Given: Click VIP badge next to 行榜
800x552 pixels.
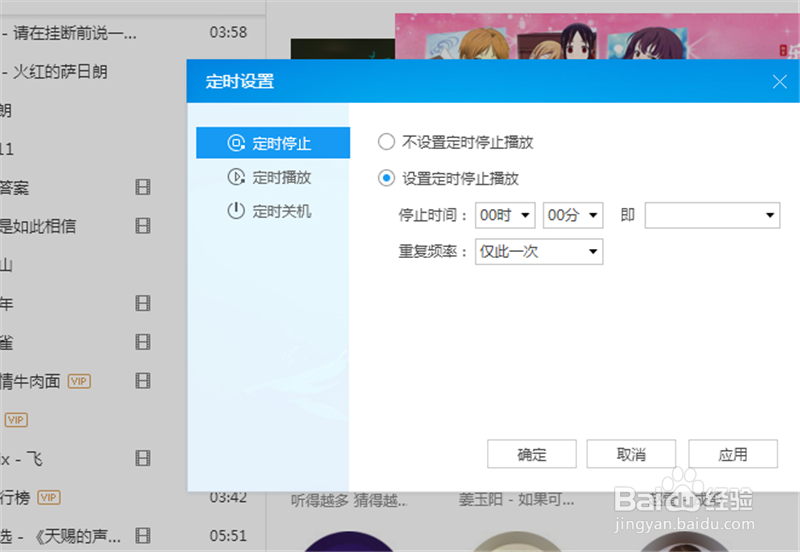Looking at the screenshot, I should tap(49, 497).
